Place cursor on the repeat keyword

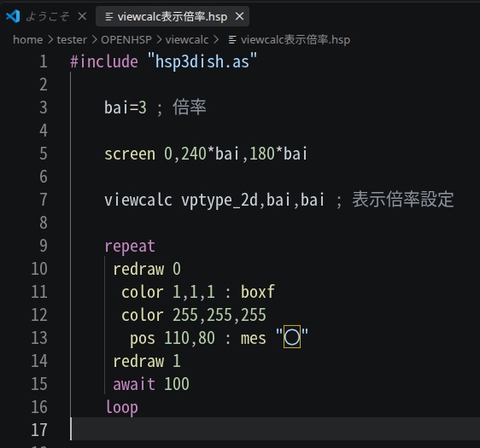tap(130, 247)
